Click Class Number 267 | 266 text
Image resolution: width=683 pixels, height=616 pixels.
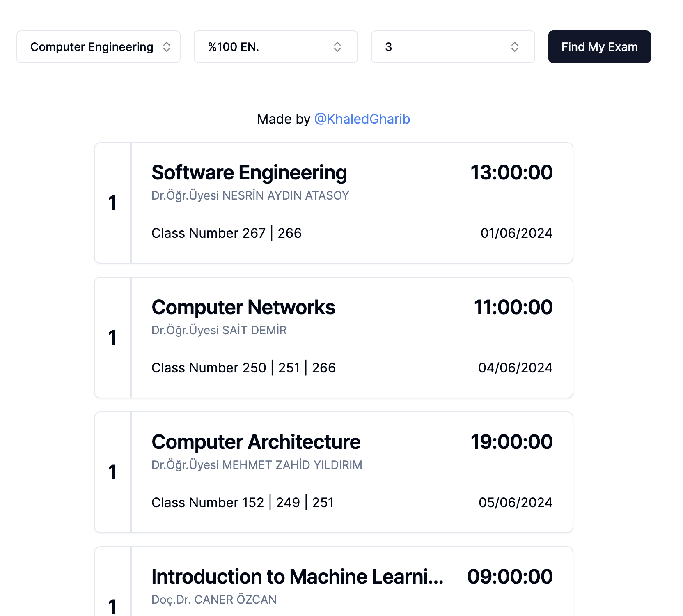coord(227,233)
